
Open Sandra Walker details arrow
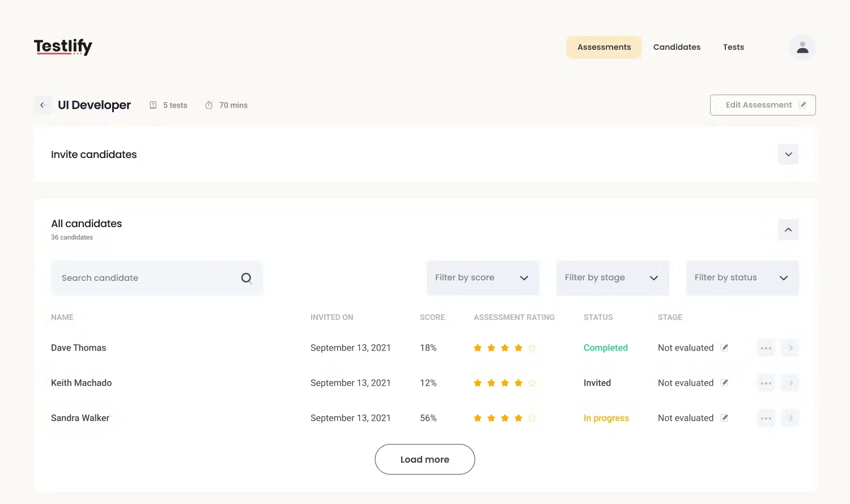(790, 418)
